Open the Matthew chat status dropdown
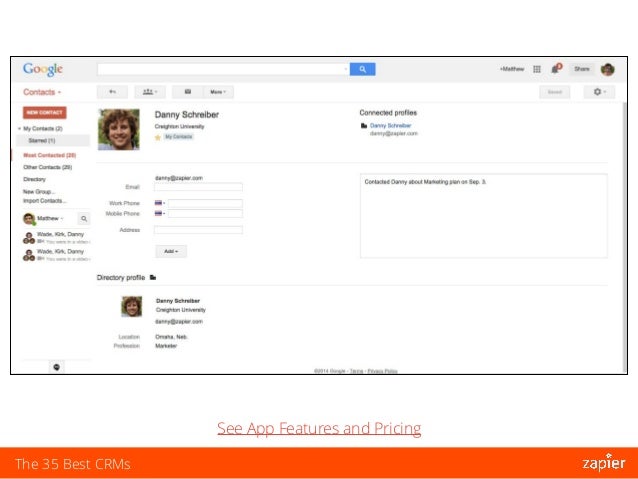This screenshot has height=479, width=638. (x=50, y=219)
